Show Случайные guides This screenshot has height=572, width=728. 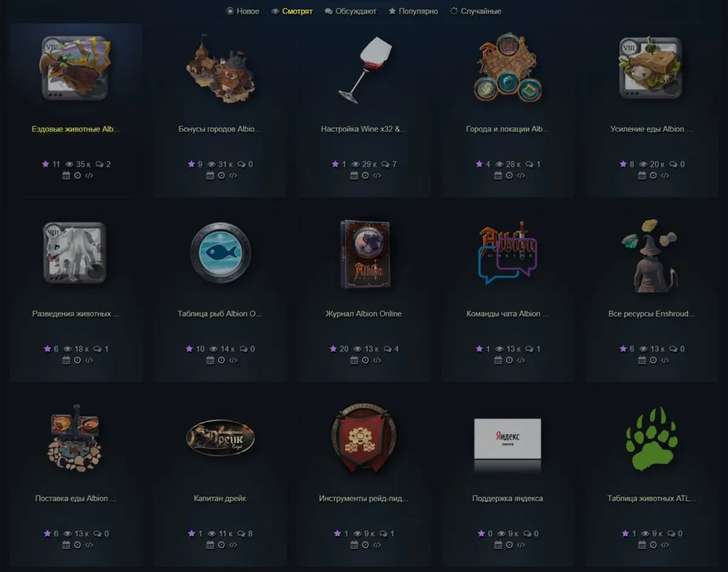tap(476, 11)
